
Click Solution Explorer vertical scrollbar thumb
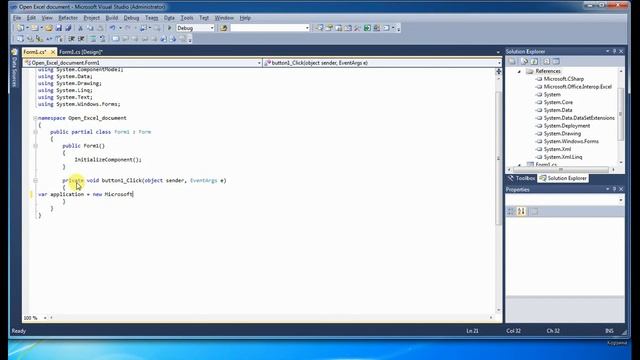click(620, 114)
